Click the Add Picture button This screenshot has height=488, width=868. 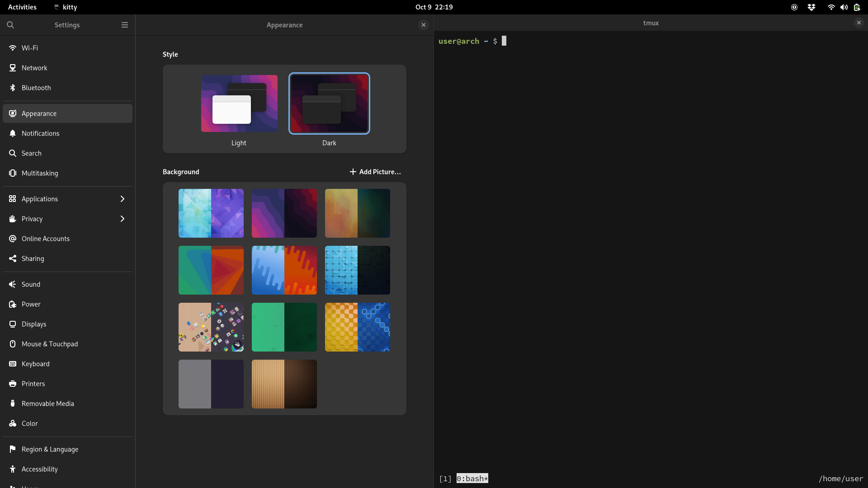tap(375, 172)
